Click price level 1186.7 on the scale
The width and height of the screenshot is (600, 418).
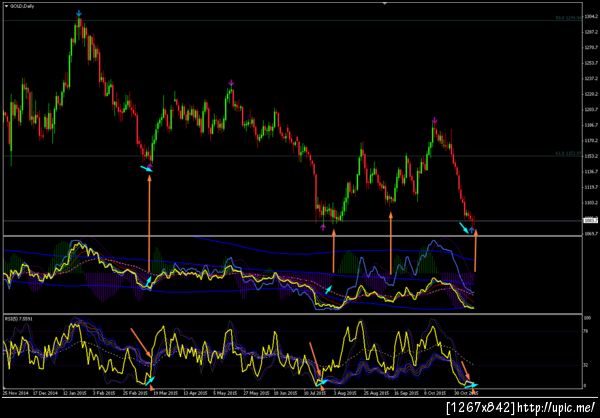click(x=589, y=125)
